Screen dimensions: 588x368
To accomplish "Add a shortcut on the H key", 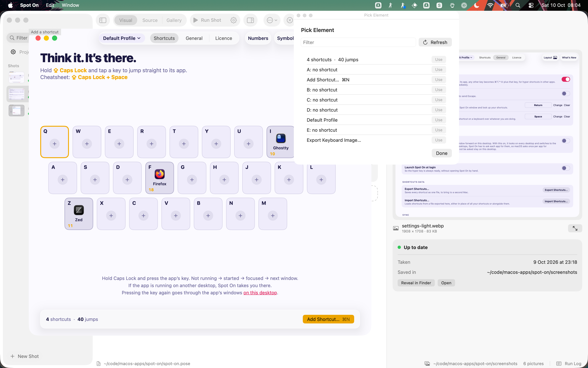I will click(224, 180).
